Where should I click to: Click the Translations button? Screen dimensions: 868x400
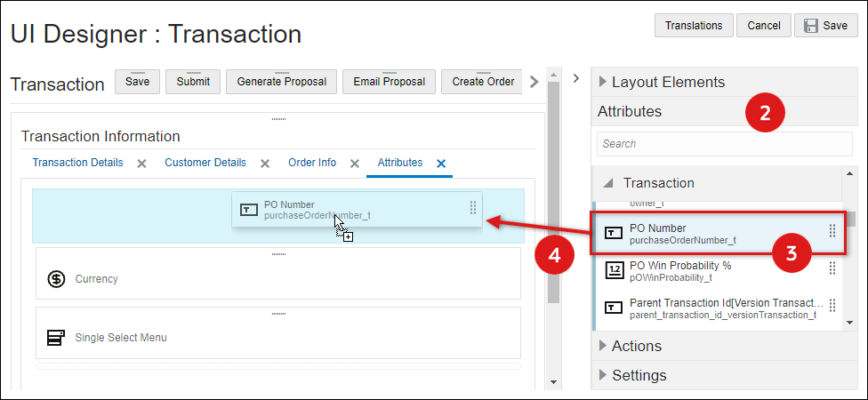click(694, 26)
